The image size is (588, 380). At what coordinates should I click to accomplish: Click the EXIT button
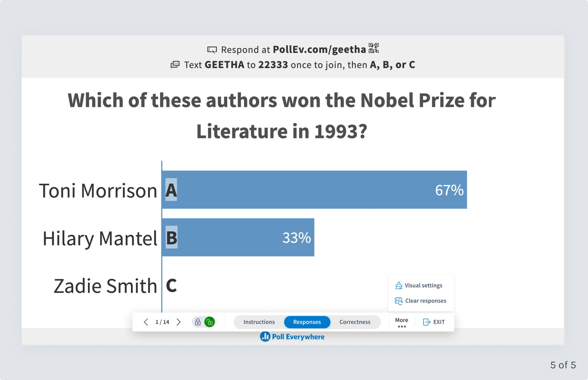pos(434,322)
